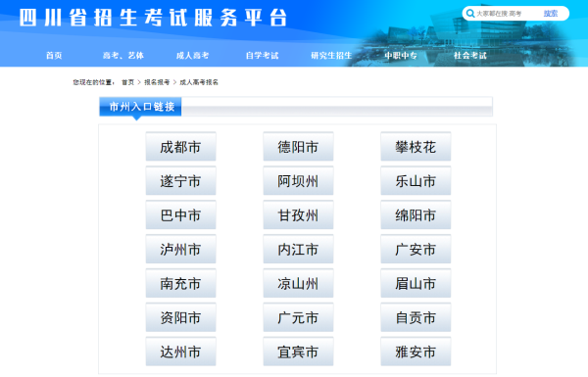Open the 攀枝花 entry button
This screenshot has width=588, height=377.
[416, 147]
